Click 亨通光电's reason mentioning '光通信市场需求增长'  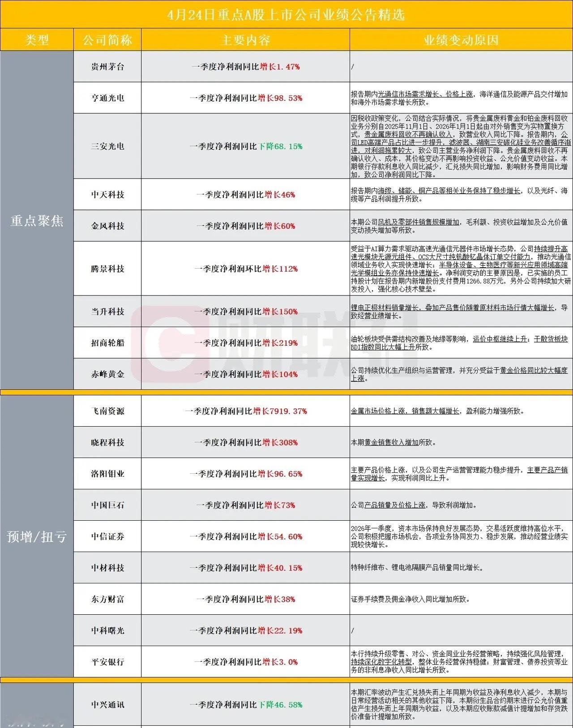pyautogui.click(x=459, y=98)
